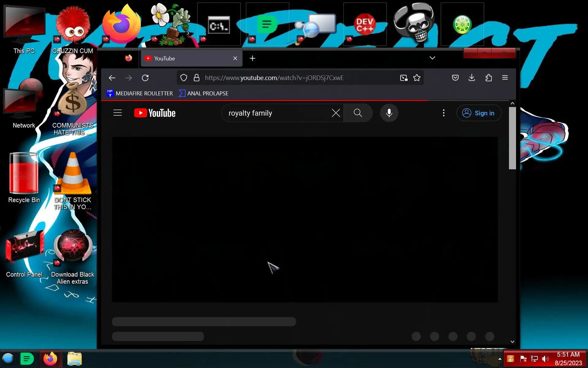Click the Firefox reload page icon

145,78
